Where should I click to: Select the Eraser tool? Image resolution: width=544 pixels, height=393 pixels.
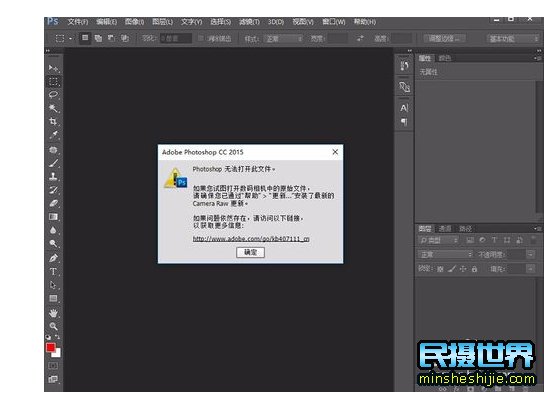coord(53,203)
